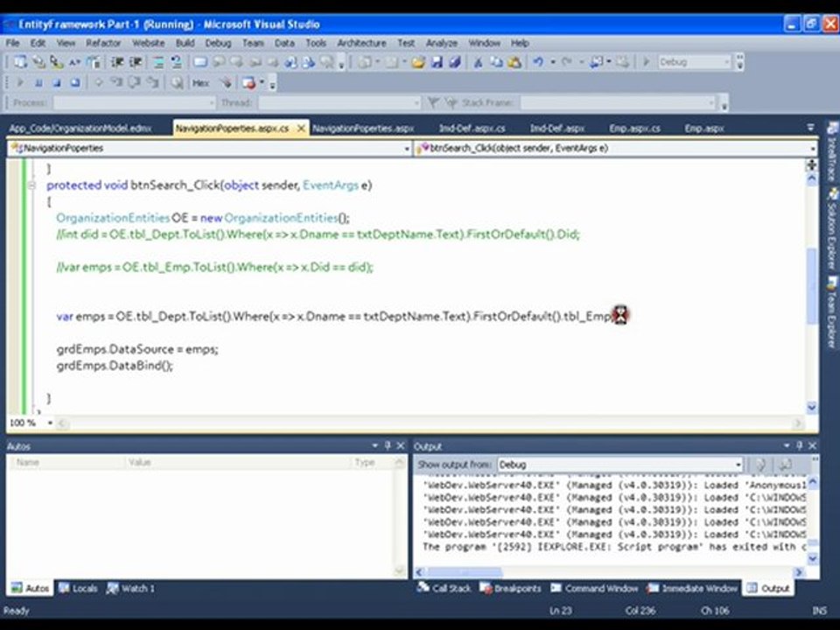Click the Open File folder icon
The image size is (840, 630).
click(418, 62)
